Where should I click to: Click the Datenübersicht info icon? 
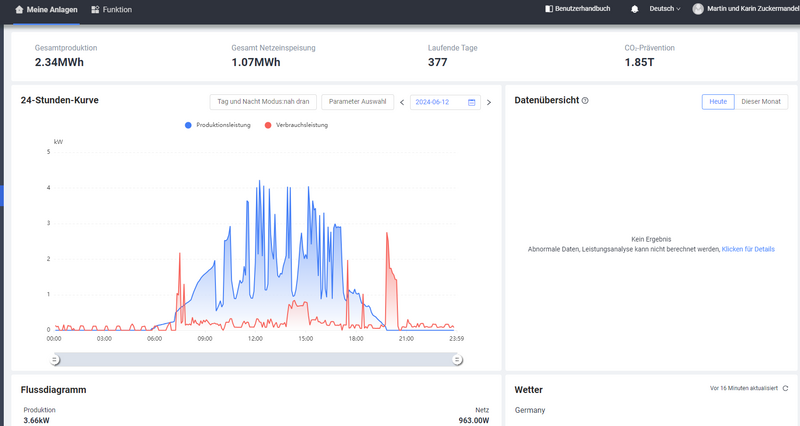585,101
